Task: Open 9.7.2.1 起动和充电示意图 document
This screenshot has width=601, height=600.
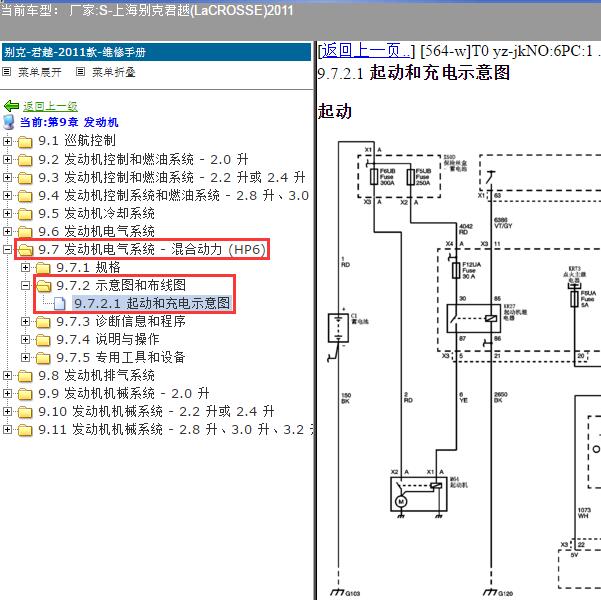Action: [x=152, y=303]
